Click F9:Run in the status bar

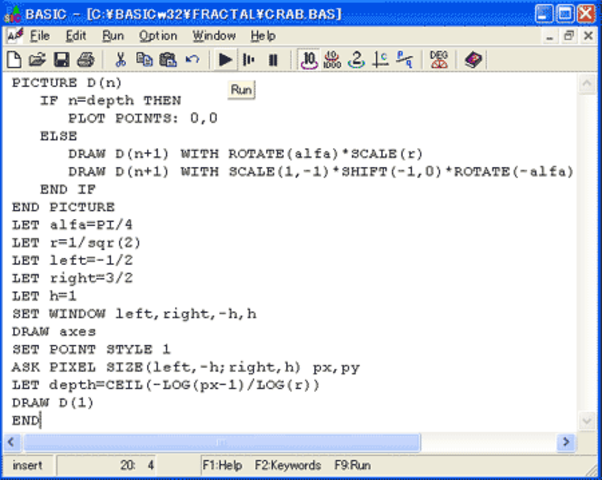point(352,465)
